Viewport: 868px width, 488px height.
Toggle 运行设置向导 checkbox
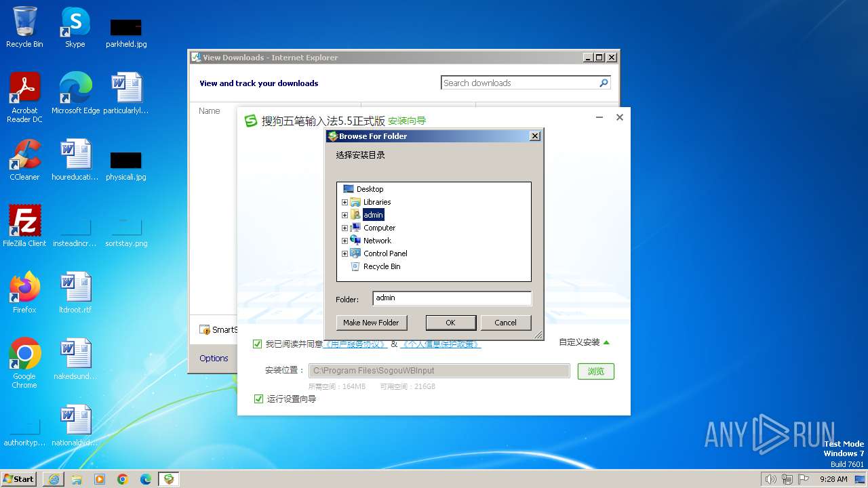[x=258, y=399]
